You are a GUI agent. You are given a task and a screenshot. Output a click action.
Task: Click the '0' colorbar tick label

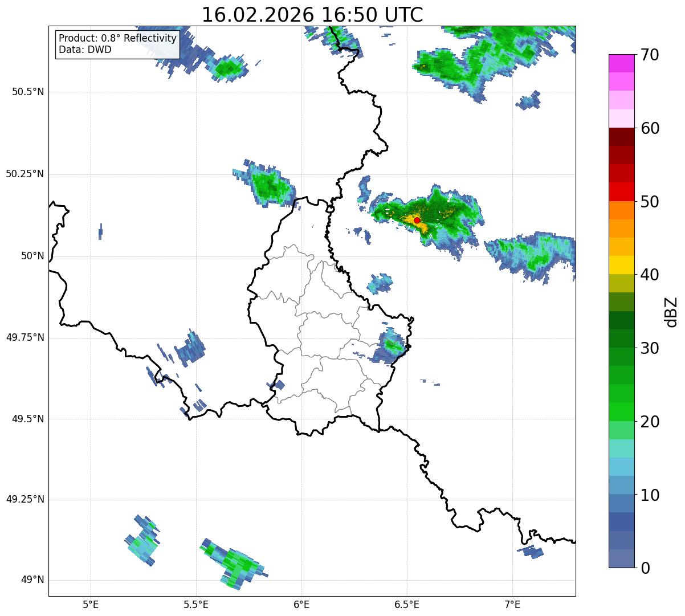[645, 568]
